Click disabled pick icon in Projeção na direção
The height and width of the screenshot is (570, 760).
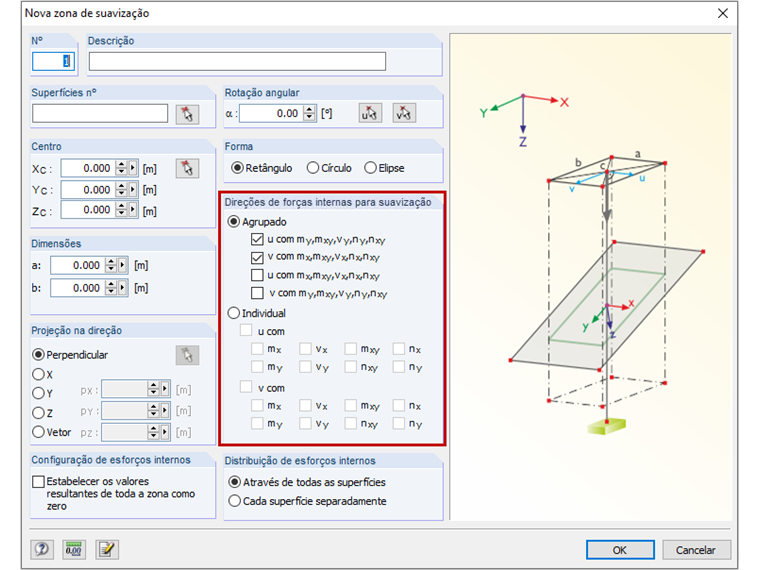click(187, 355)
